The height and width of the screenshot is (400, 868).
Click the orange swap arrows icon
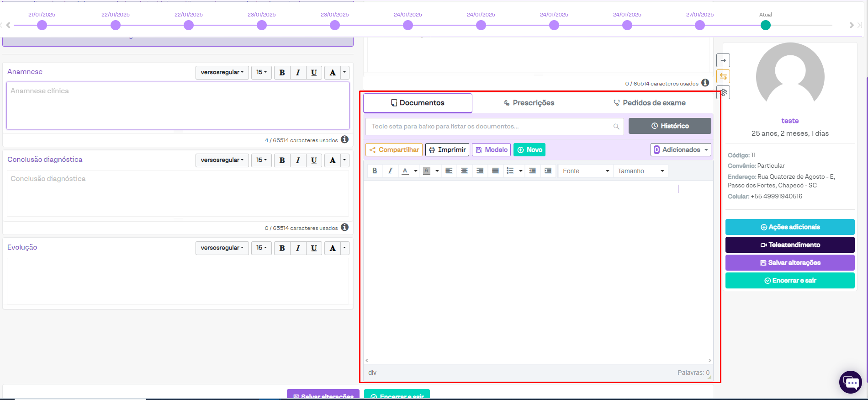coord(723,76)
